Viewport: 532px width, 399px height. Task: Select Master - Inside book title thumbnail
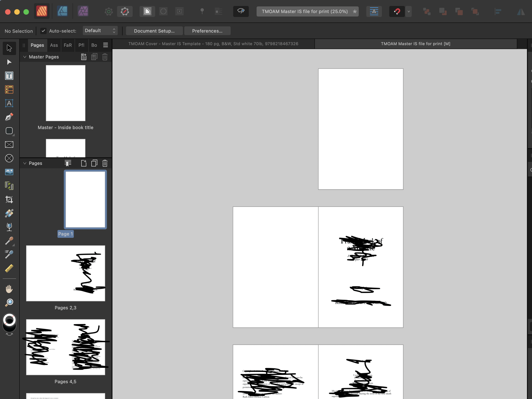point(65,93)
